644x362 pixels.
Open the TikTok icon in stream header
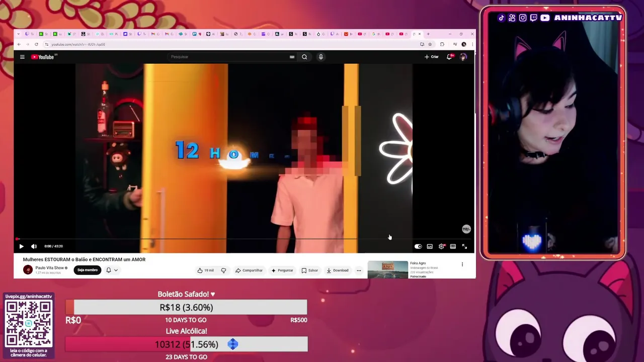[x=501, y=18]
